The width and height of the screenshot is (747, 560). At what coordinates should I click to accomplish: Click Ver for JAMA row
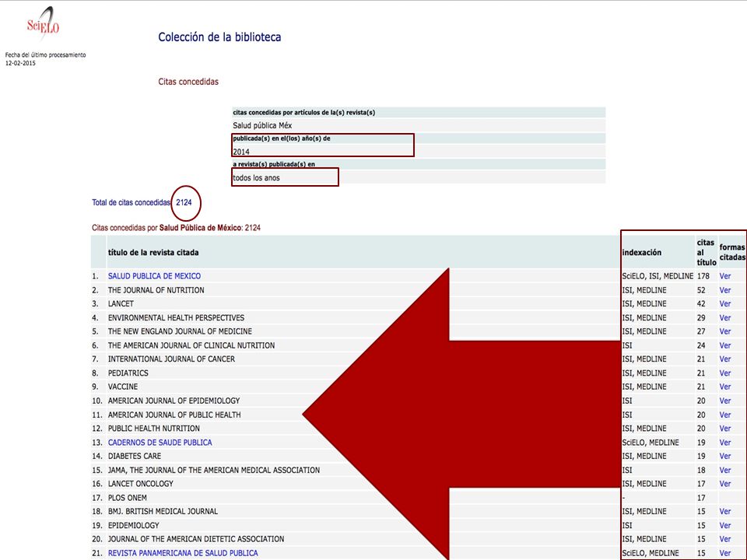(725, 470)
